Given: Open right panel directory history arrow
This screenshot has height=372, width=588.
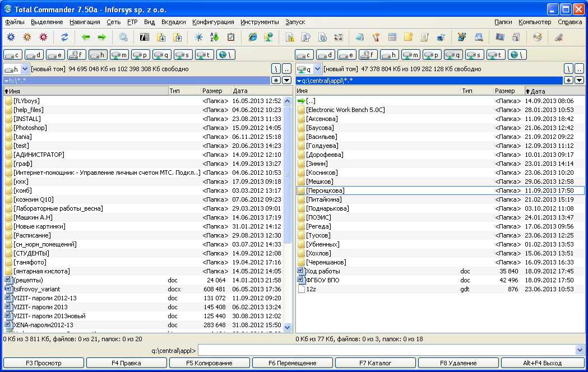Looking at the screenshot, I should (579, 80).
